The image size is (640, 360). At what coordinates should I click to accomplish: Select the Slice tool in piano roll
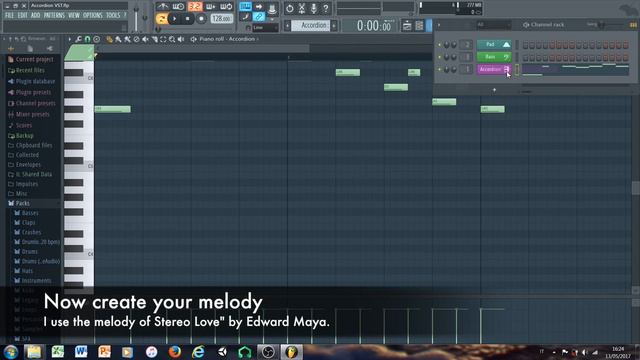(154, 39)
